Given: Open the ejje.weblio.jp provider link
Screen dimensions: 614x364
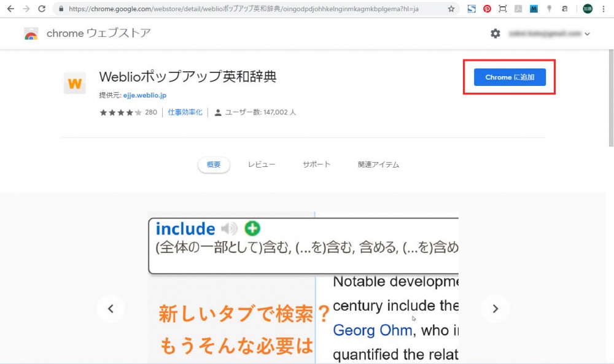Looking at the screenshot, I should (x=145, y=95).
